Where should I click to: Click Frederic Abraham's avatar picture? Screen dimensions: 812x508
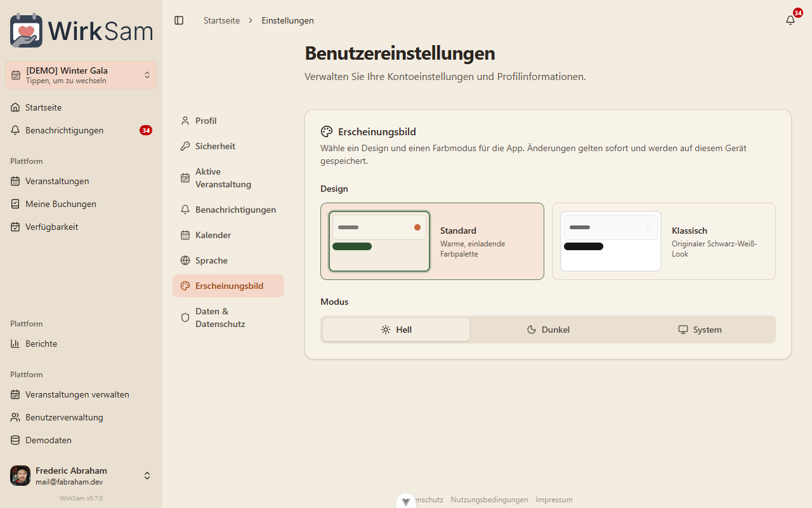20,476
